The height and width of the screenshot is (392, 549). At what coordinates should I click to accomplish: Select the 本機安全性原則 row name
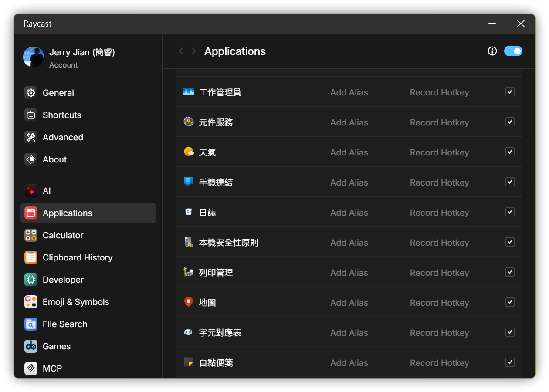(228, 243)
